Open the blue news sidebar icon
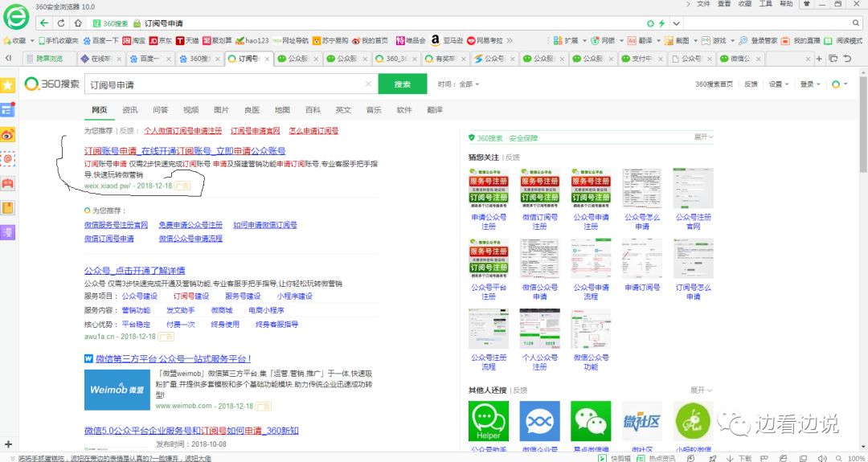 coord(8,109)
